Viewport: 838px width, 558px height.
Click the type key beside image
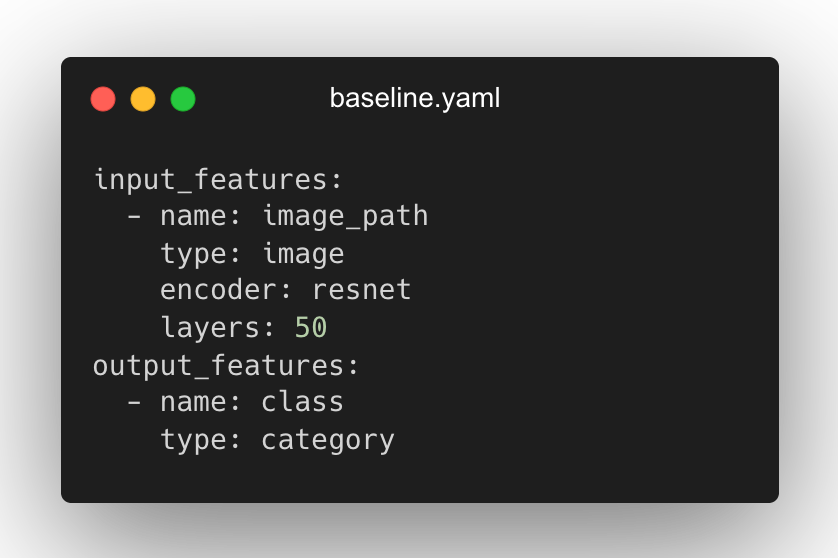[193, 254]
